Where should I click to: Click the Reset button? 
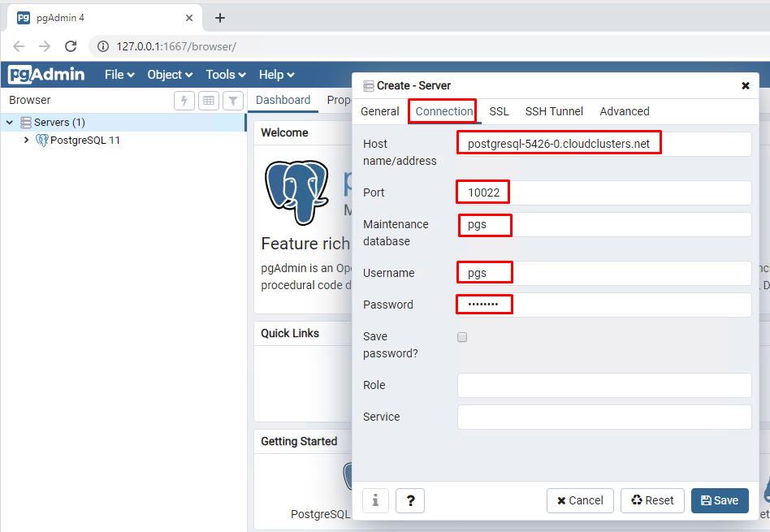click(652, 500)
